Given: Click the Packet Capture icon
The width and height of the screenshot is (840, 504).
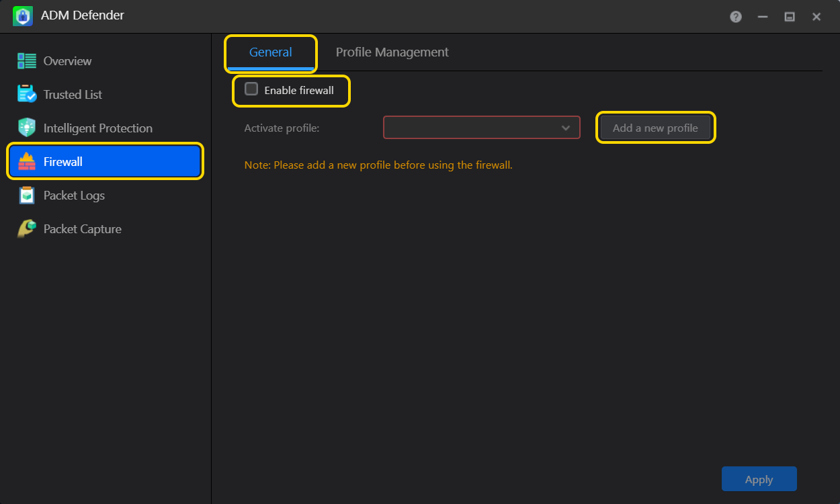Looking at the screenshot, I should click(27, 229).
